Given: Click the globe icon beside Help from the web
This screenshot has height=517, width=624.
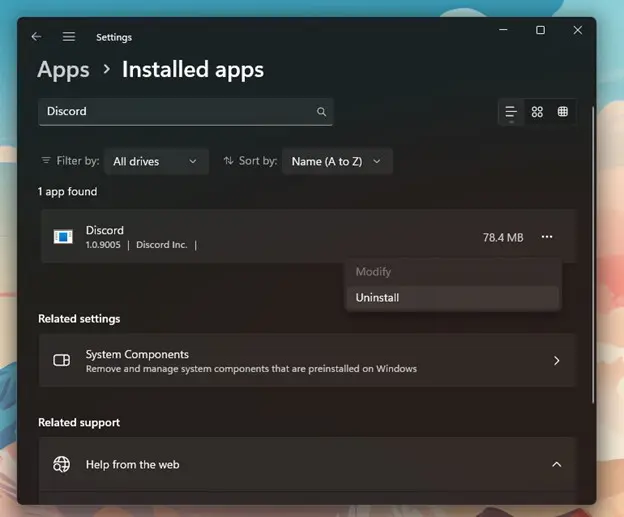Looking at the screenshot, I should 61,464.
